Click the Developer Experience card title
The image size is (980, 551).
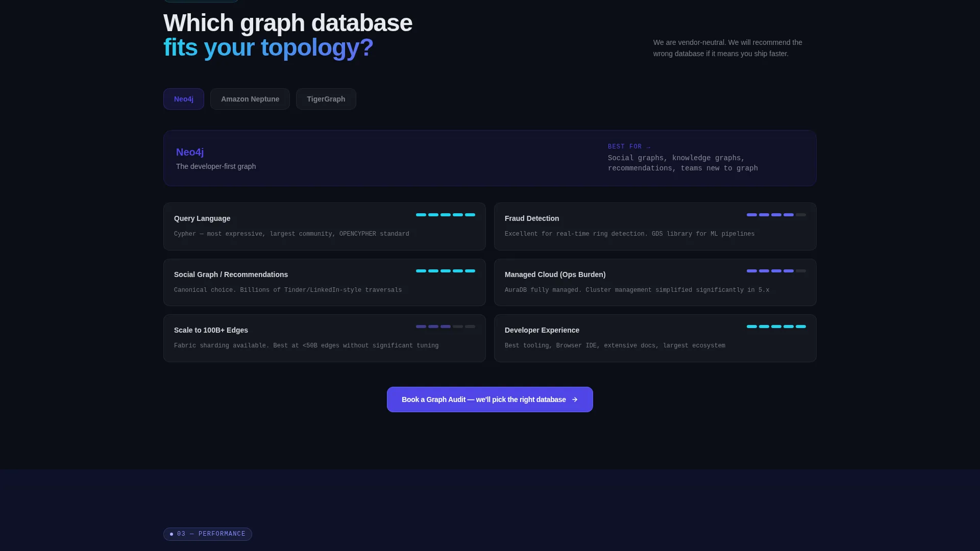(x=542, y=330)
